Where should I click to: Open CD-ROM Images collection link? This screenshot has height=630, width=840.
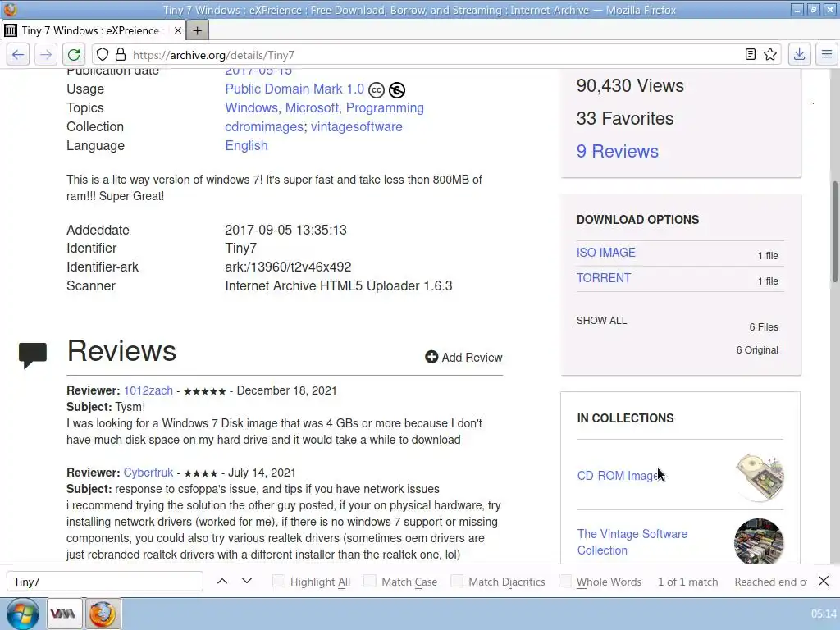(621, 476)
